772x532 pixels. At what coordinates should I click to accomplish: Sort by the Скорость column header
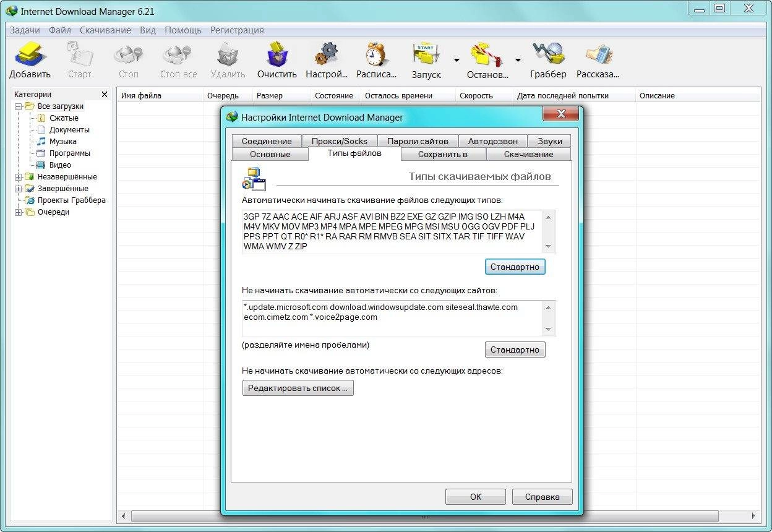[484, 95]
